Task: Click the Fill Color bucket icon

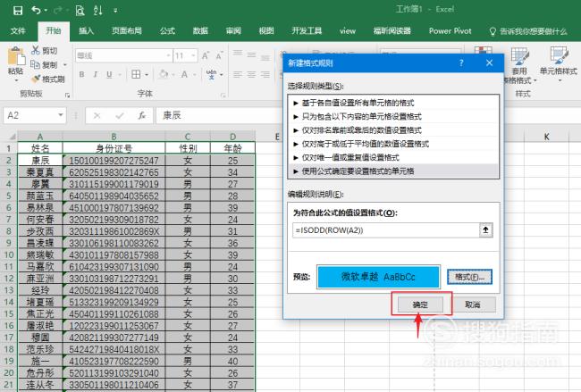Action: tap(163, 74)
